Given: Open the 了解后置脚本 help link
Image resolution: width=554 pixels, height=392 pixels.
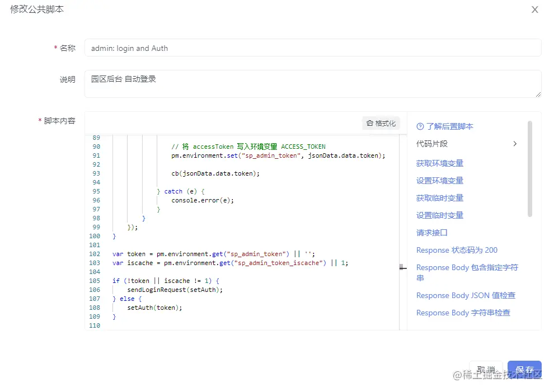Looking at the screenshot, I should coord(449,126).
